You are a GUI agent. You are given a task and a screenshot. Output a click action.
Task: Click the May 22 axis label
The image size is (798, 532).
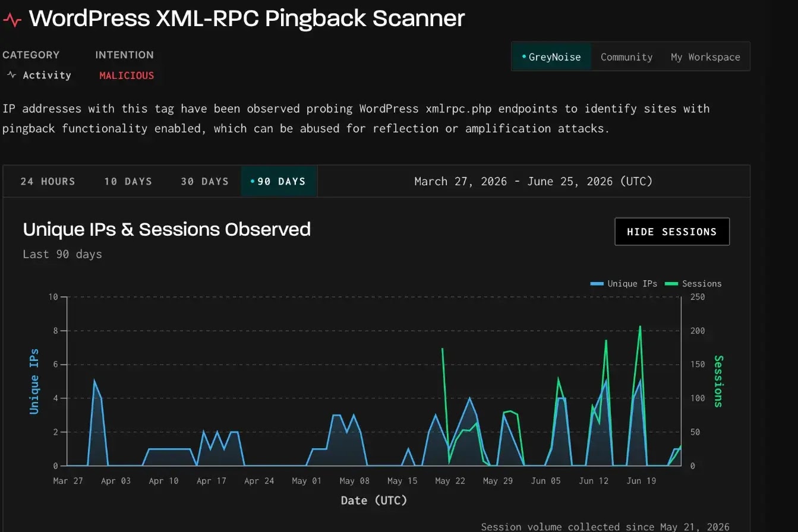pyautogui.click(x=450, y=481)
